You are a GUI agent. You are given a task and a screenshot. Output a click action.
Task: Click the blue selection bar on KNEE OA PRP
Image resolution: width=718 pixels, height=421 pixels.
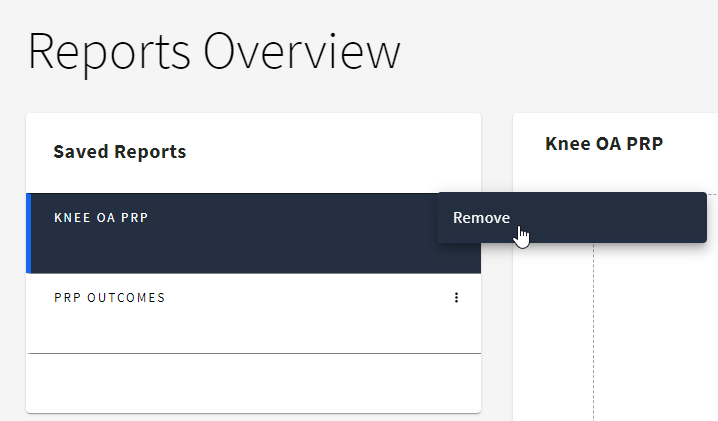(28, 233)
